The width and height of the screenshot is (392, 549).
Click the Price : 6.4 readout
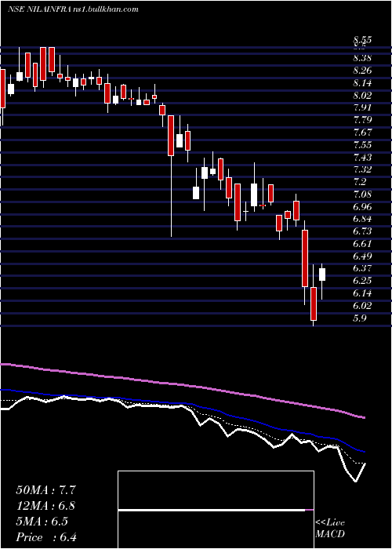pyautogui.click(x=46, y=537)
